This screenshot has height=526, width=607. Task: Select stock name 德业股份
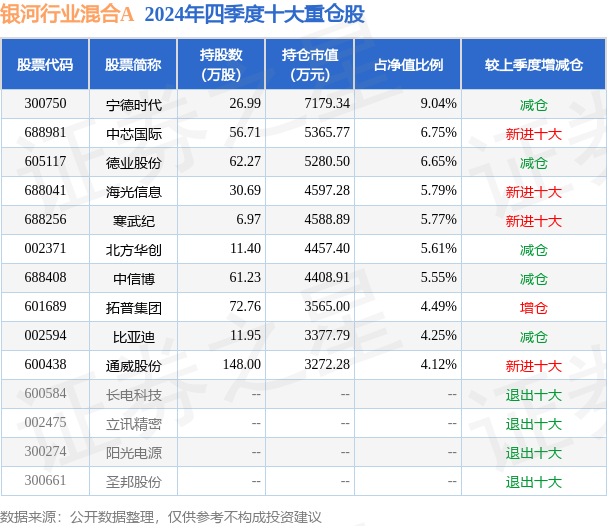point(134,163)
